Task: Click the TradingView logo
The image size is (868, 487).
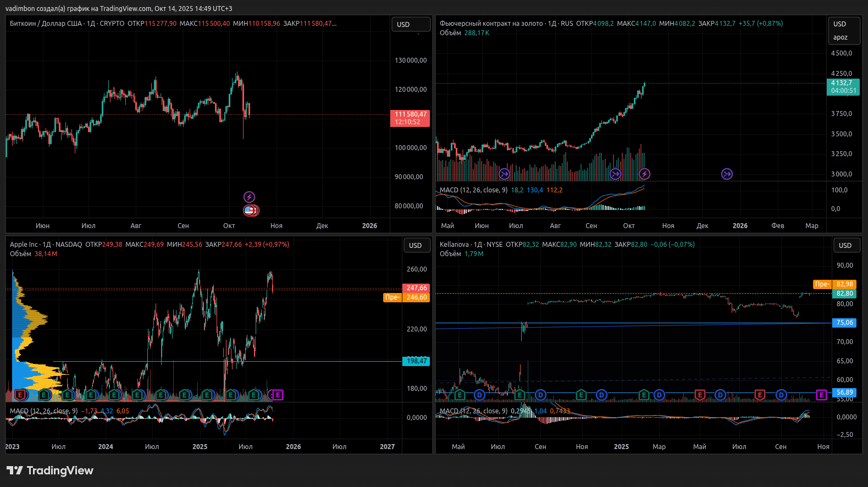Action: (50, 471)
